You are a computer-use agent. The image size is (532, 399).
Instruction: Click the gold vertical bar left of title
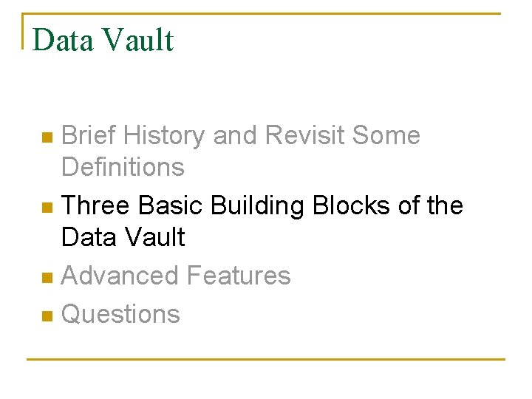point(23,31)
